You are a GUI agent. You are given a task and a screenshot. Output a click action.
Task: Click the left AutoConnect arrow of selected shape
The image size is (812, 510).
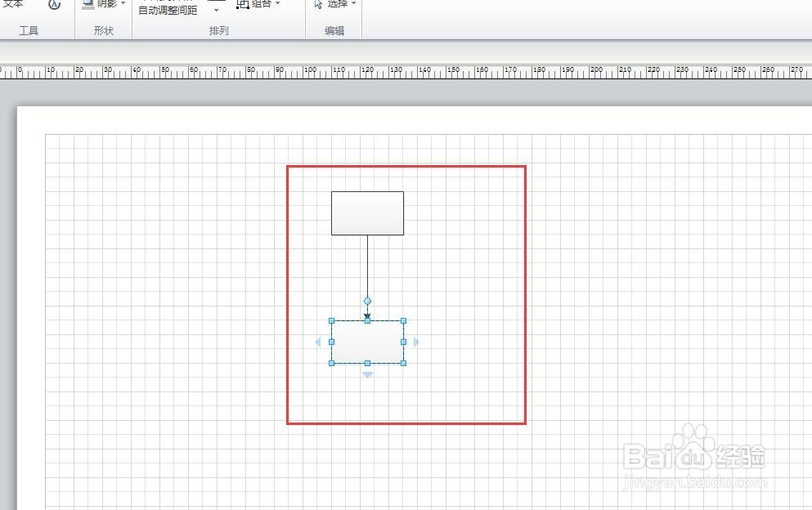point(318,342)
